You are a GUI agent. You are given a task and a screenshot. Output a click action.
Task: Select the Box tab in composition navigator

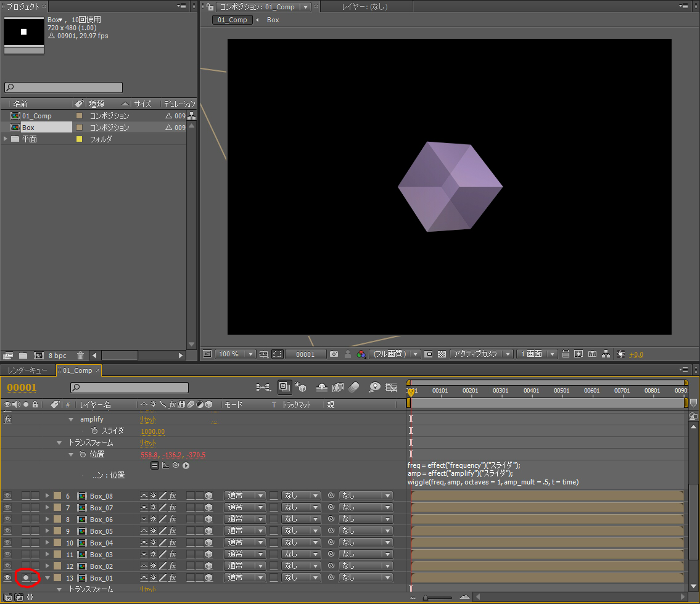(273, 20)
